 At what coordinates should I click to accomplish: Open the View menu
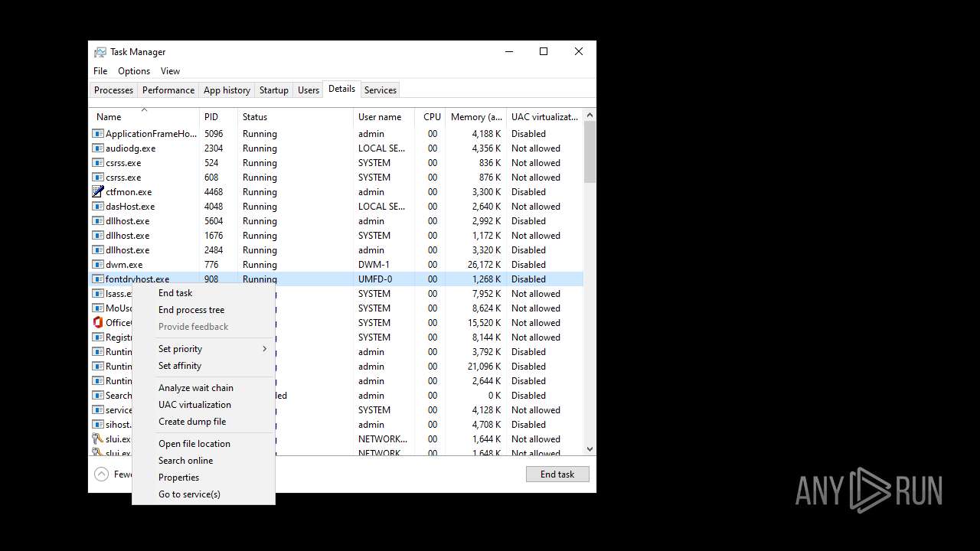[170, 71]
